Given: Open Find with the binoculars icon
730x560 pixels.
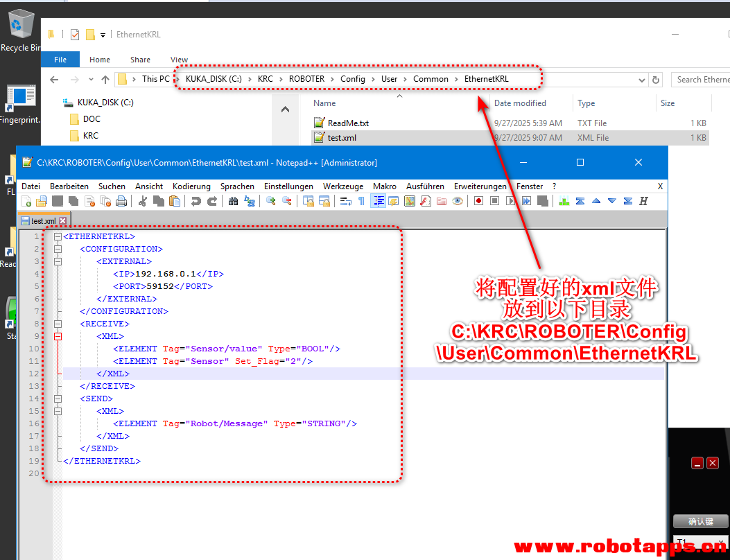Looking at the screenshot, I should (233, 201).
